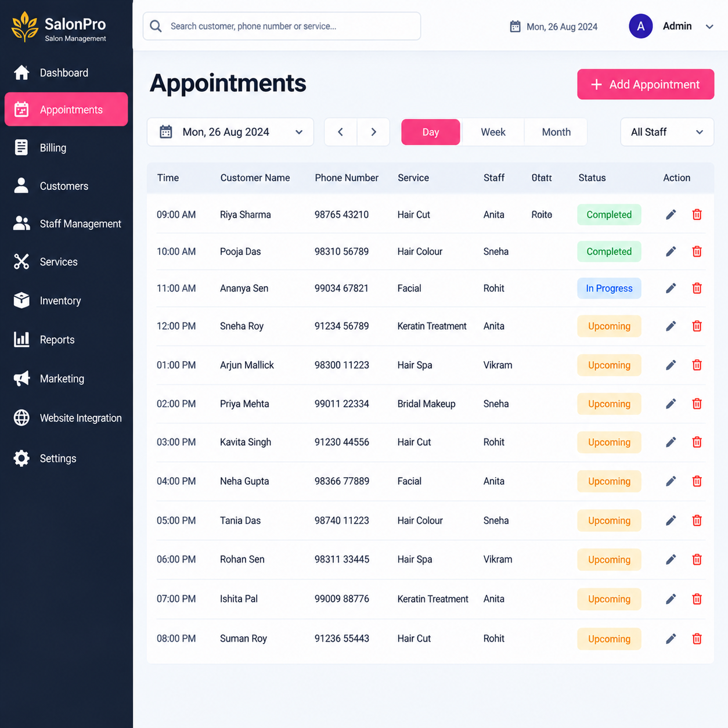Open Website Integration settings
This screenshot has height=728, width=728.
click(66, 418)
